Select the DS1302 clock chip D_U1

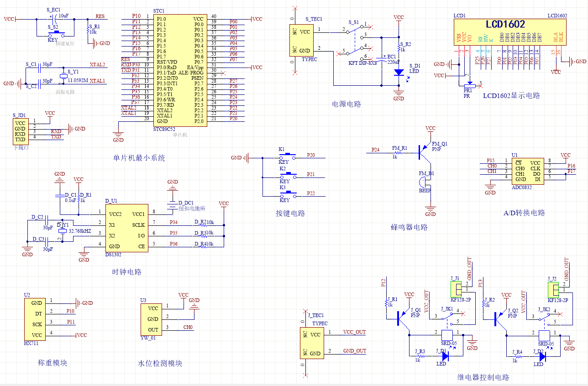tap(126, 228)
